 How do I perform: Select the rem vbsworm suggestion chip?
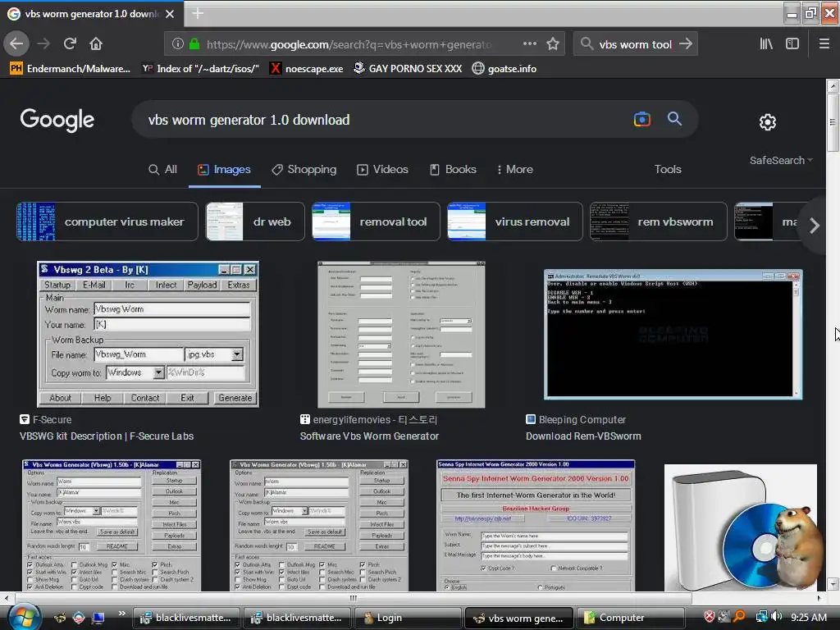tap(659, 221)
